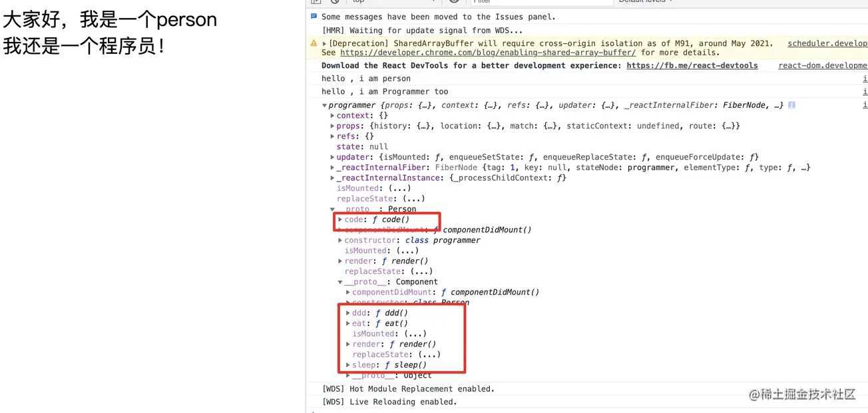Click 'hello , i am Programmer too' log line
The image size is (868, 413).
[385, 92]
